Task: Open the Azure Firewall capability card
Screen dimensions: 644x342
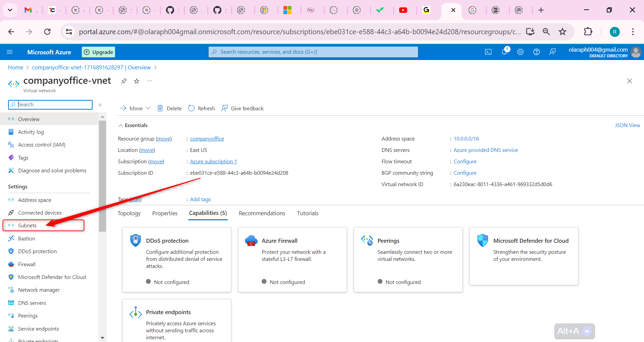Action: pyautogui.click(x=292, y=260)
